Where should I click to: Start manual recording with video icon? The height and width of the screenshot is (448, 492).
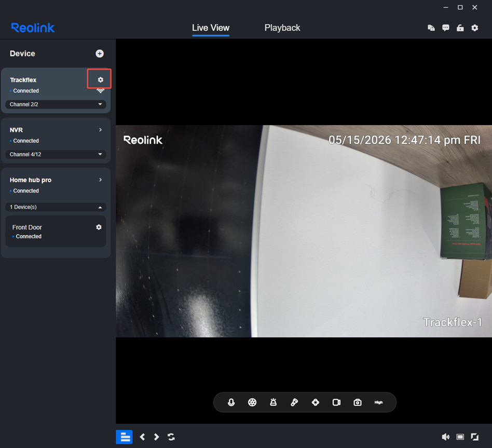(336, 402)
